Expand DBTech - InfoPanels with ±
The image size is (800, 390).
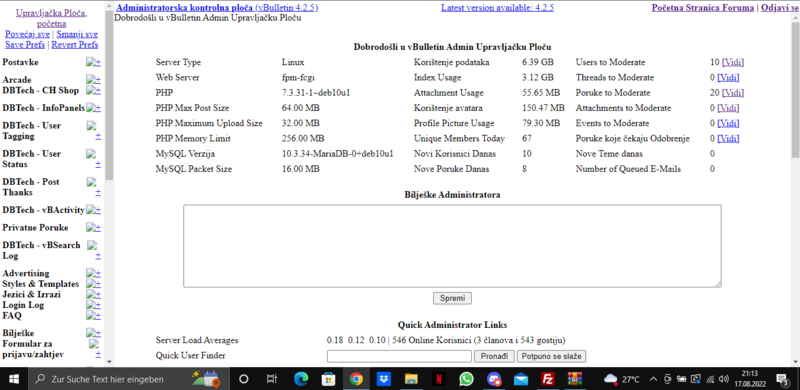tap(97, 108)
